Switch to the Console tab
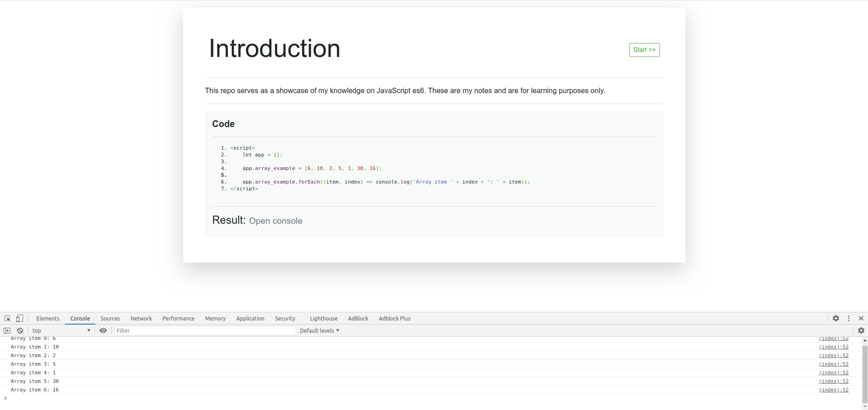This screenshot has height=410, width=868. click(x=80, y=319)
